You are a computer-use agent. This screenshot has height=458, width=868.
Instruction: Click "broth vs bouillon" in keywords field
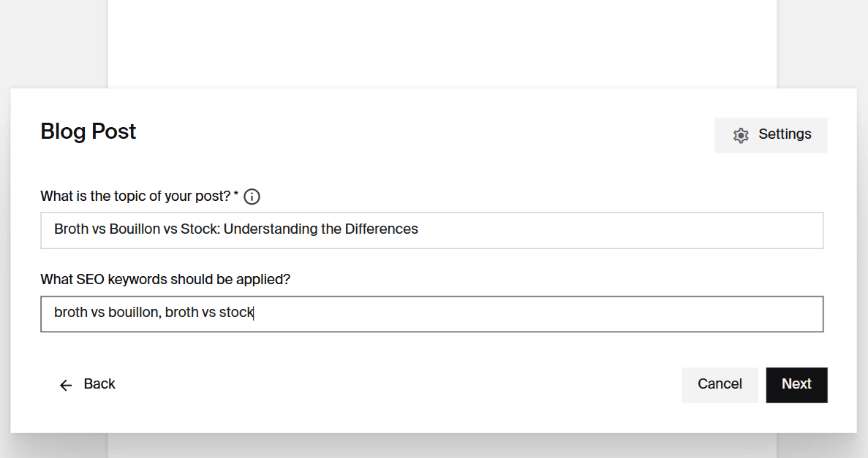[106, 313]
